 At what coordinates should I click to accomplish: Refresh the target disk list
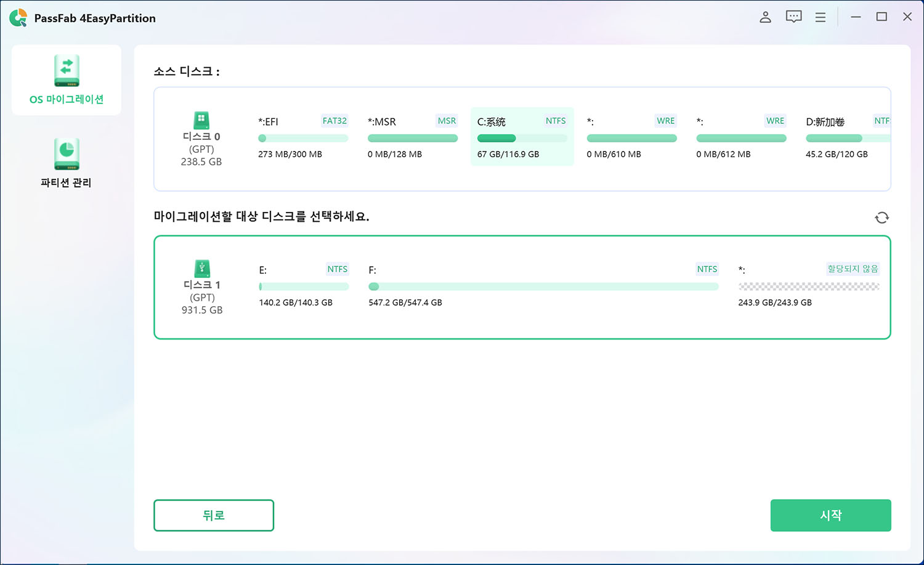point(881,217)
